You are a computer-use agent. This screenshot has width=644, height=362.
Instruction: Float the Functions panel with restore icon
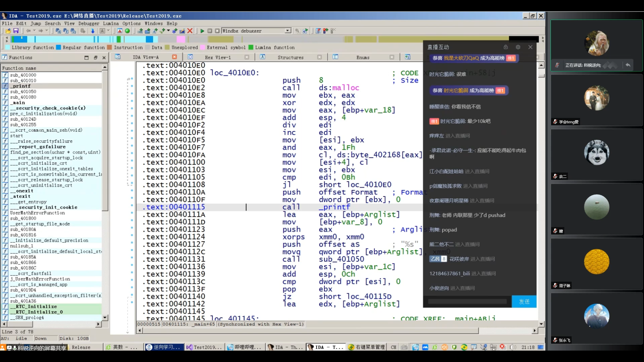pyautogui.click(x=95, y=58)
